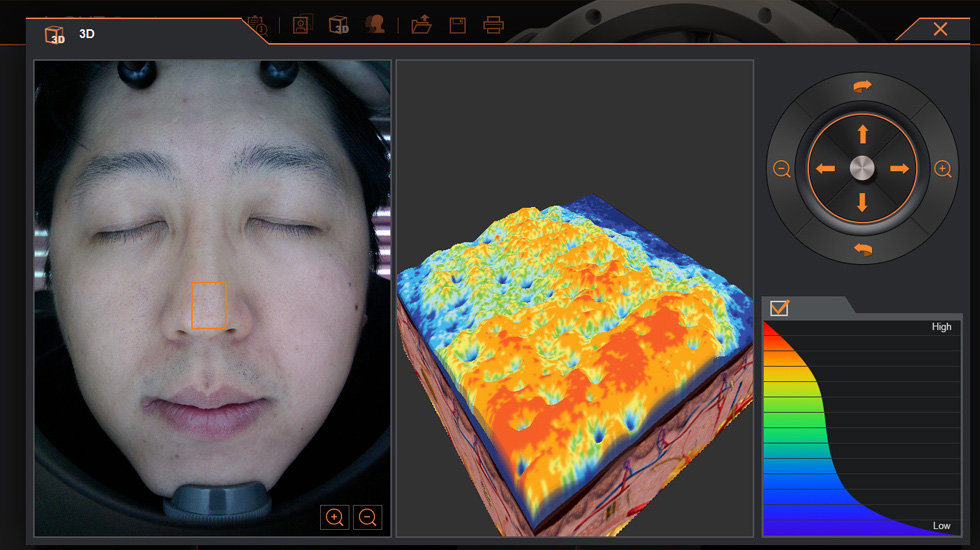980x550 pixels.
Task: Click the Low label on color scale
Action: pyautogui.click(x=941, y=526)
